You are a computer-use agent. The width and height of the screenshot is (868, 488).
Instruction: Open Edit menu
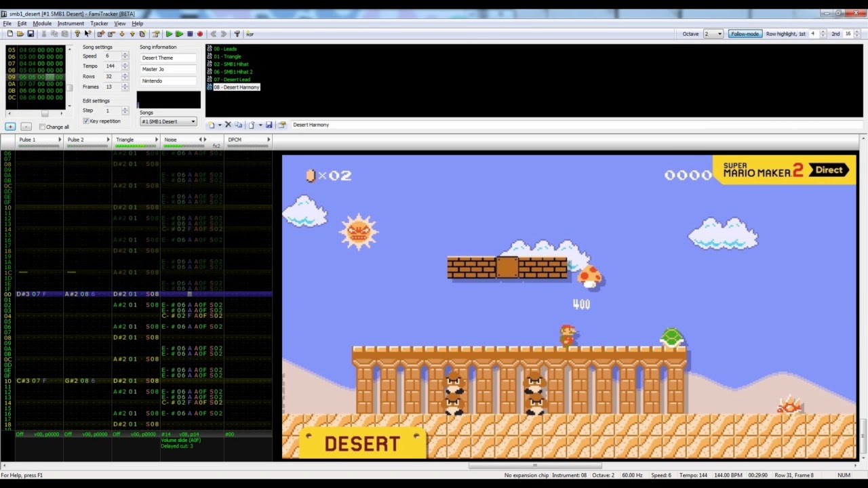click(x=22, y=24)
